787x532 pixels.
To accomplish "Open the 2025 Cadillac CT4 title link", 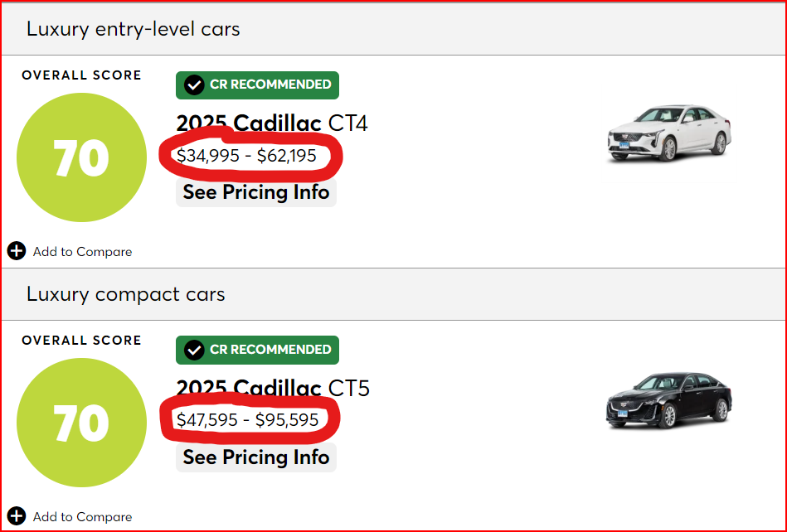I will 272,123.
